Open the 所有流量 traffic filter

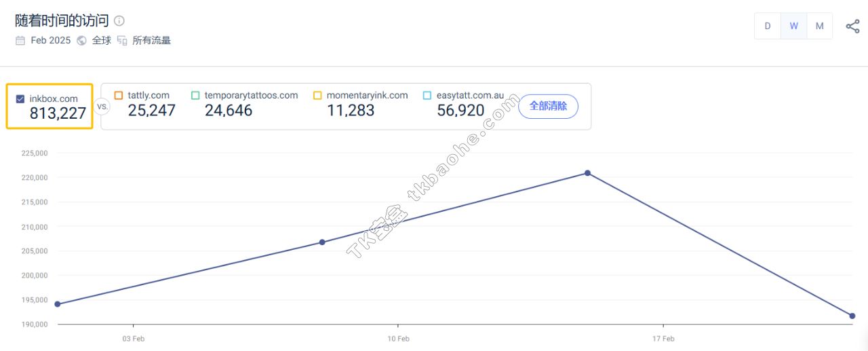(x=151, y=41)
